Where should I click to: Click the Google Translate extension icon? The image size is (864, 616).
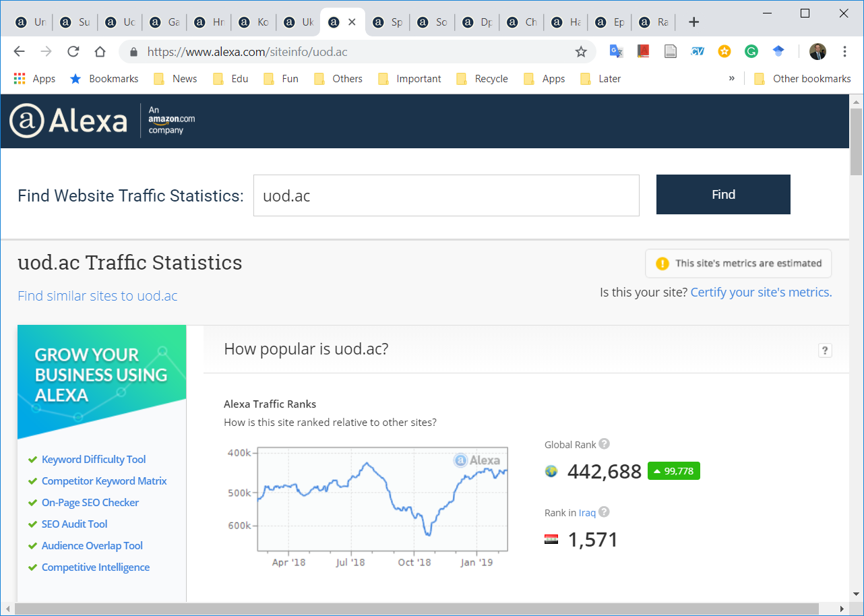click(x=615, y=51)
